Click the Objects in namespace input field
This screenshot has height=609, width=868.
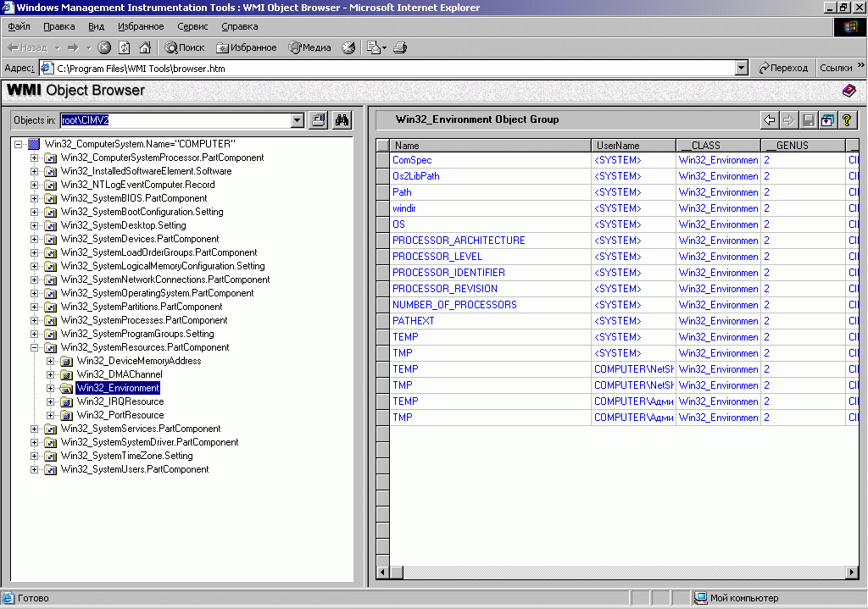click(175, 120)
